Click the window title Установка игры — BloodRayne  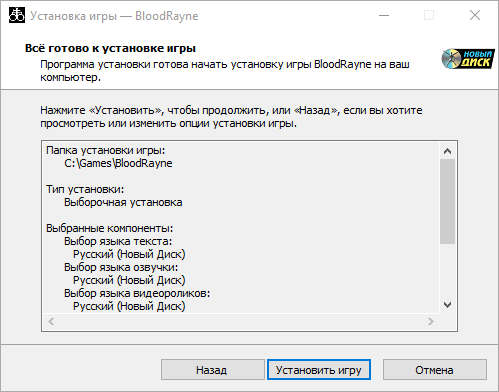click(x=114, y=16)
